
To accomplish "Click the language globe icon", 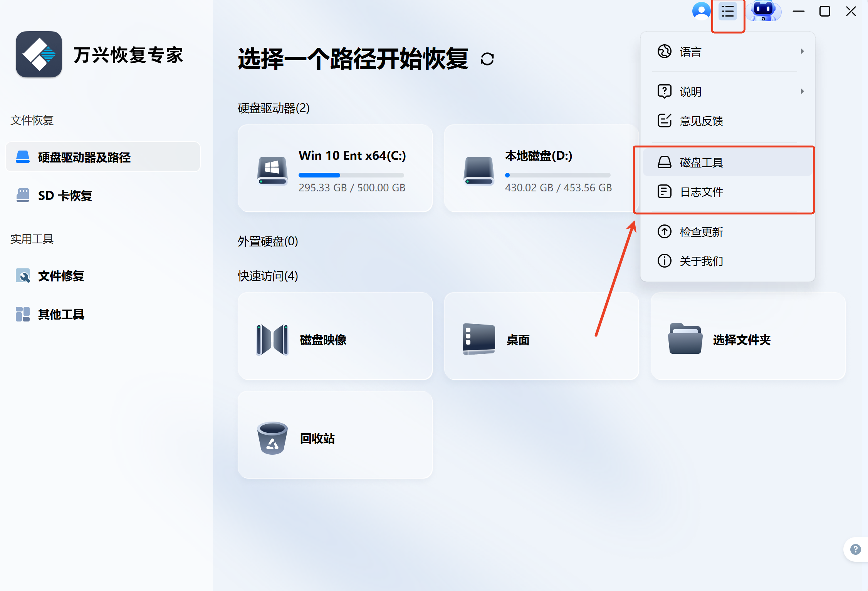I will 664,51.
